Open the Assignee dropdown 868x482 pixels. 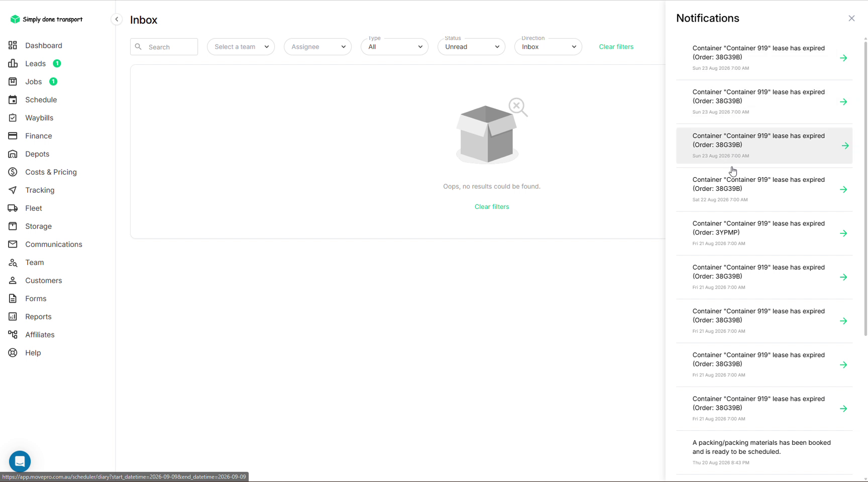pos(317,47)
